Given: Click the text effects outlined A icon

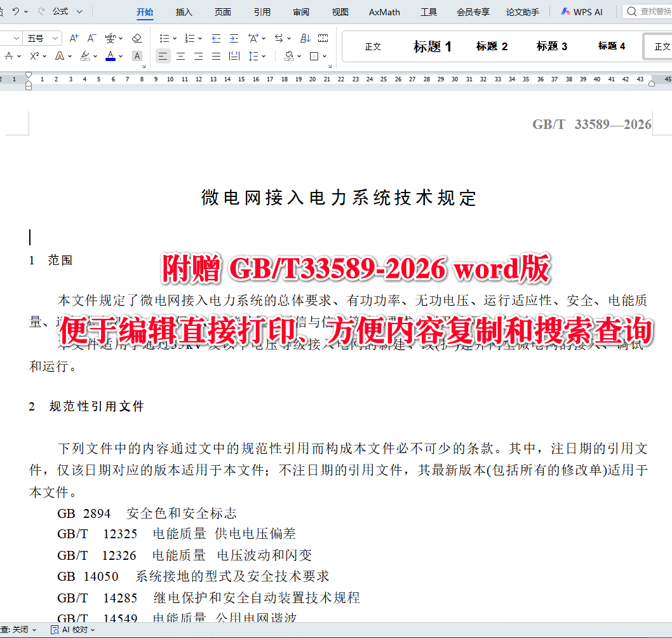Looking at the screenshot, I should tap(60, 56).
